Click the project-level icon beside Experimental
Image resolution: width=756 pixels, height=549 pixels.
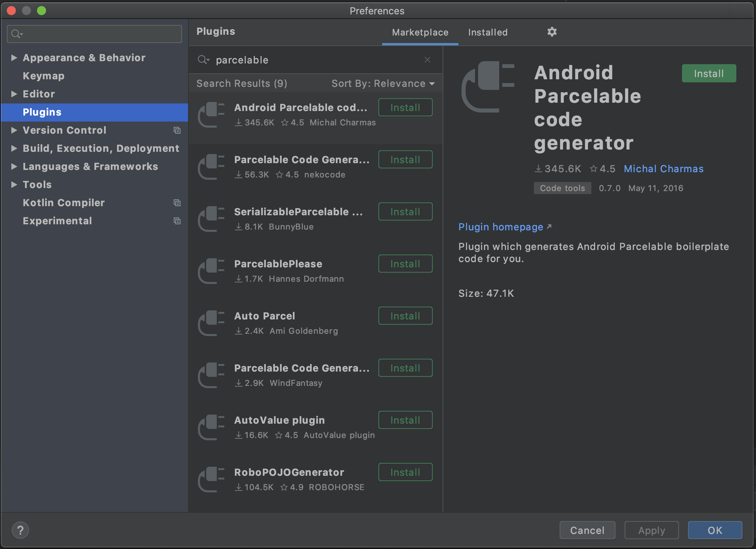[177, 221]
